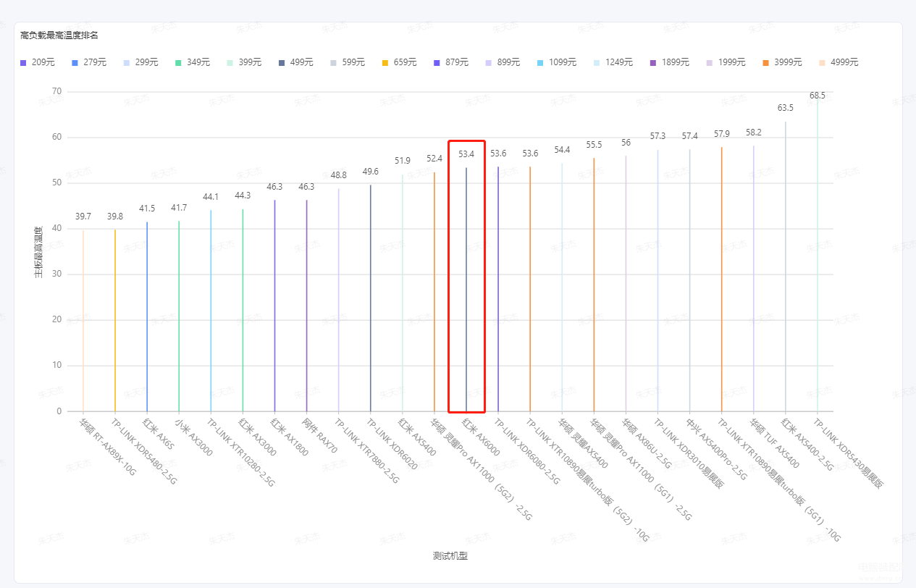Toggle the 1899元 legend series
The width and height of the screenshot is (916, 588).
pos(670,62)
